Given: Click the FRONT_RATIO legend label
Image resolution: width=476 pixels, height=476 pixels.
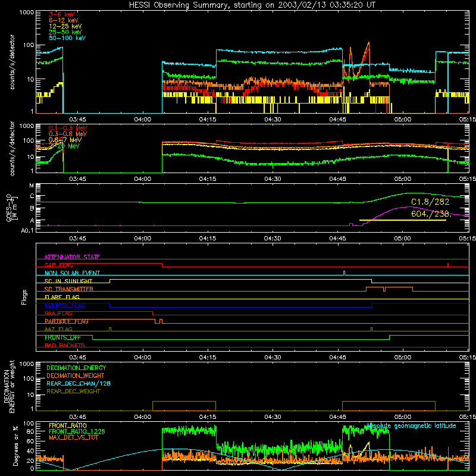Looking at the screenshot, I should pyautogui.click(x=68, y=425).
